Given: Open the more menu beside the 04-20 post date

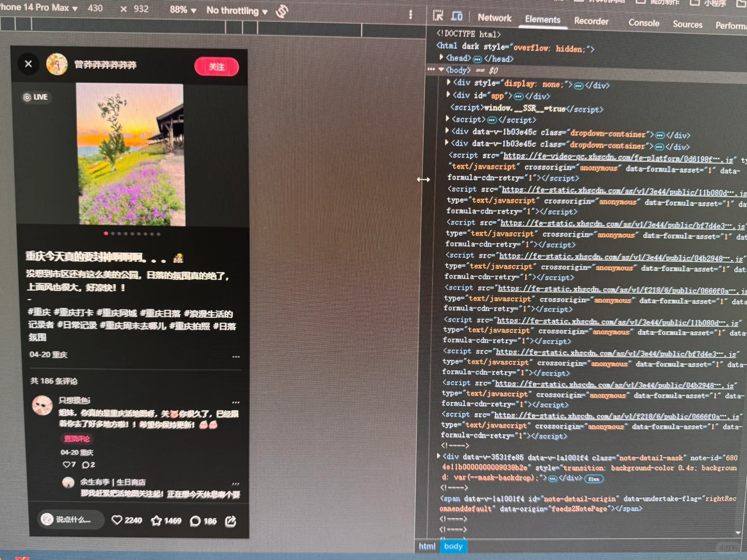Looking at the screenshot, I should point(236,357).
